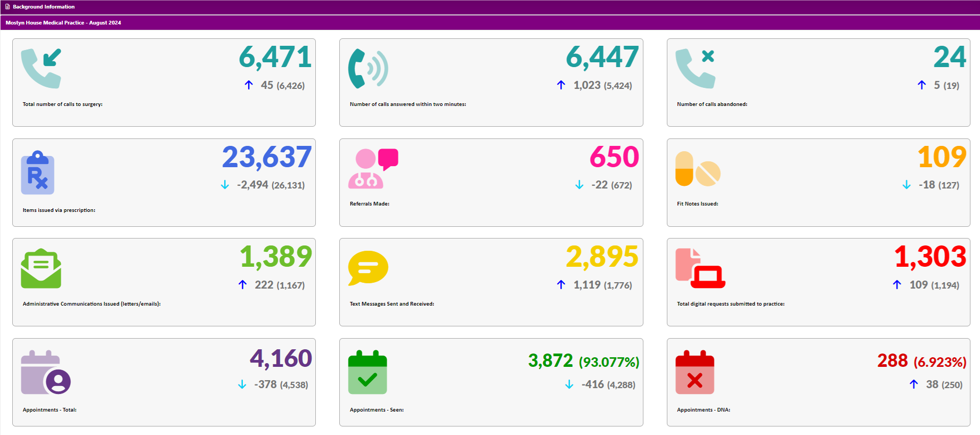Click the 23,637 prescription items value
This screenshot has width=980, height=435.
click(x=267, y=157)
